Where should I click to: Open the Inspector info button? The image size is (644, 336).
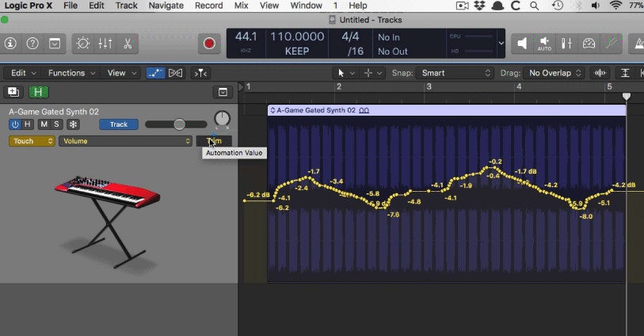10,43
